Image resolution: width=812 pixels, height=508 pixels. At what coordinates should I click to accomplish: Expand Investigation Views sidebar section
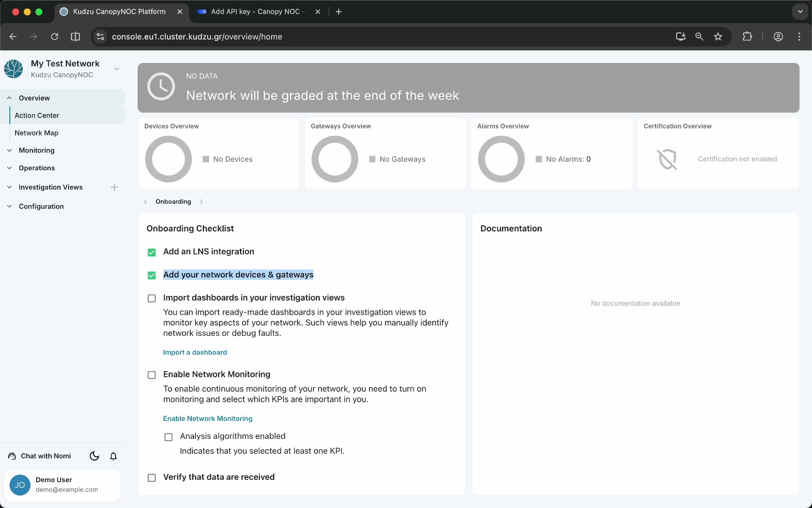tap(9, 187)
